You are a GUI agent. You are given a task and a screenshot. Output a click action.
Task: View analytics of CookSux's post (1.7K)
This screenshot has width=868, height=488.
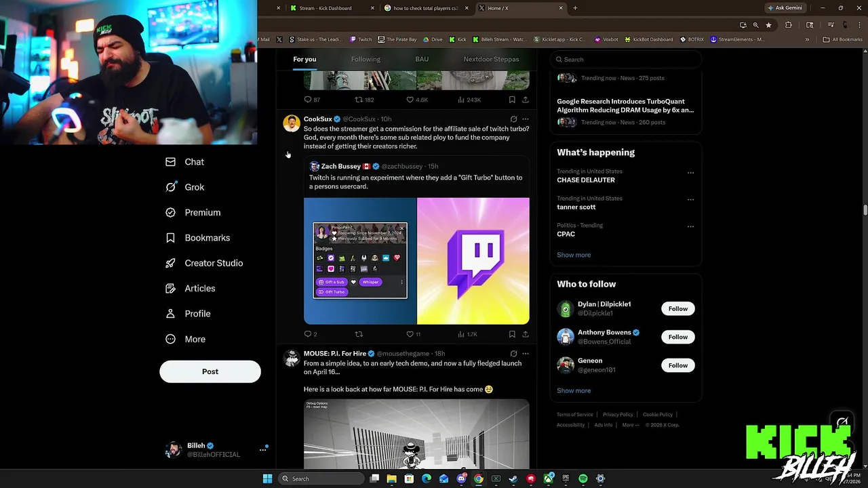467,334
